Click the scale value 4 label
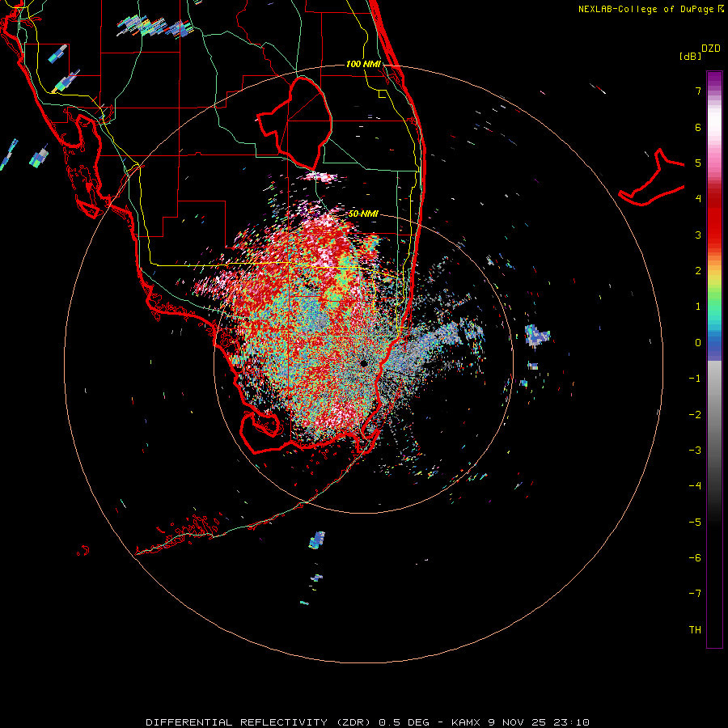The width and height of the screenshot is (728, 728). click(698, 199)
